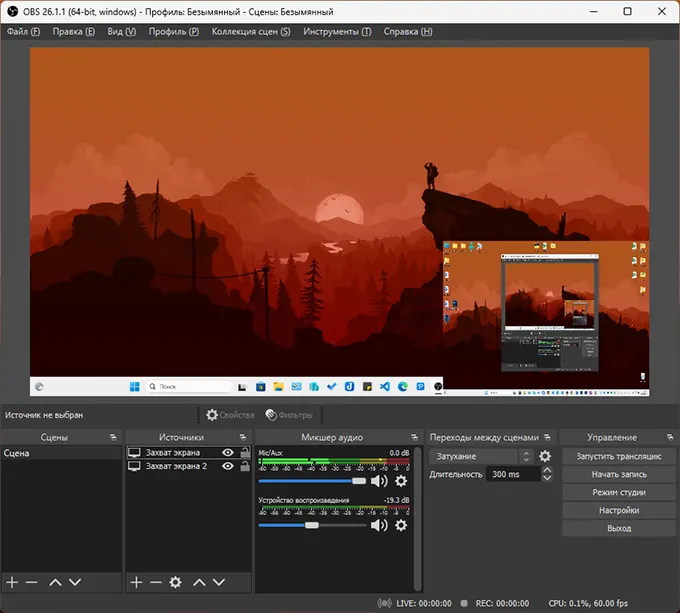Open source properties gear in Источники toolbar
The width and height of the screenshot is (680, 613).
point(176,582)
